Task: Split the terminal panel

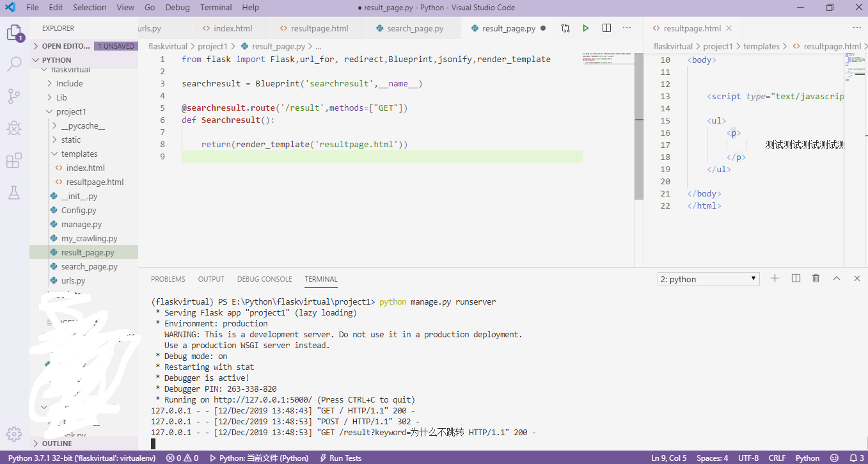Action: pos(796,278)
